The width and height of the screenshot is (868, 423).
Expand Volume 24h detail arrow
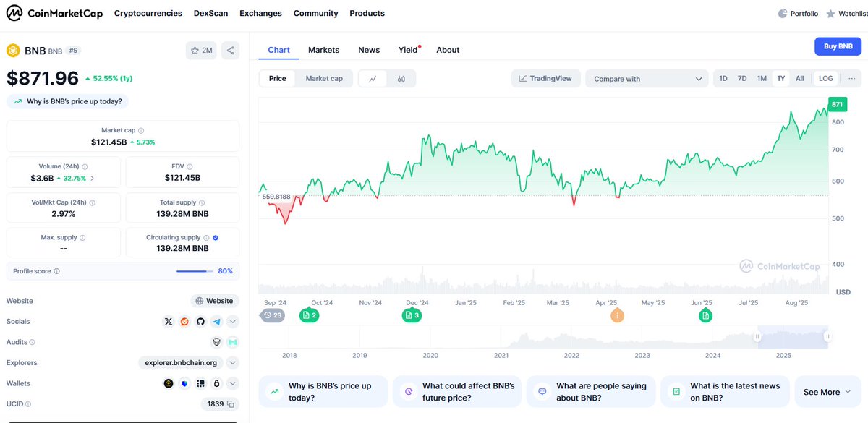pos(92,178)
